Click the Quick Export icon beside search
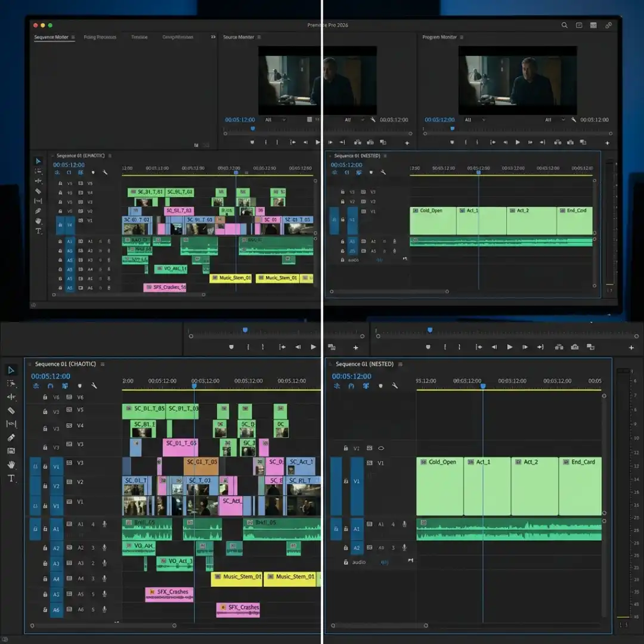 [578, 25]
